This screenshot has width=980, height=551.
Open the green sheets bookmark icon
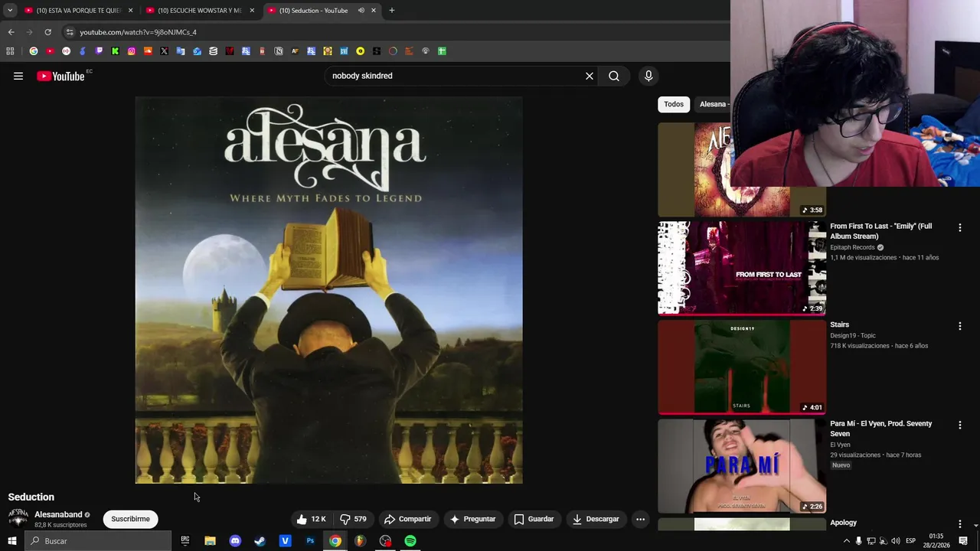(x=442, y=51)
